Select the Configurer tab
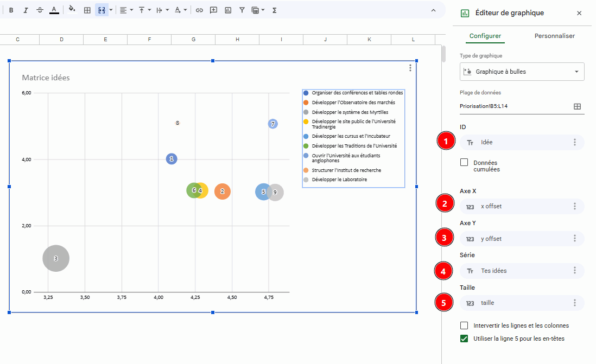Image resolution: width=596 pixels, height=364 pixels. (485, 36)
